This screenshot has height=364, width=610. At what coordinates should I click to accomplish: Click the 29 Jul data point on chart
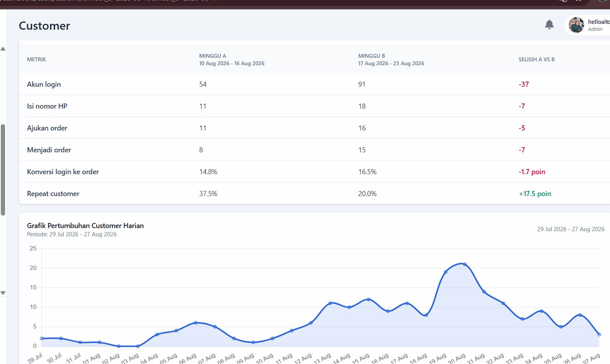[42, 338]
